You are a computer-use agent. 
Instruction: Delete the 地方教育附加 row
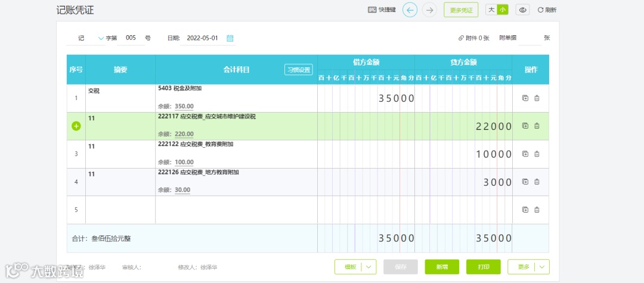[x=537, y=182]
